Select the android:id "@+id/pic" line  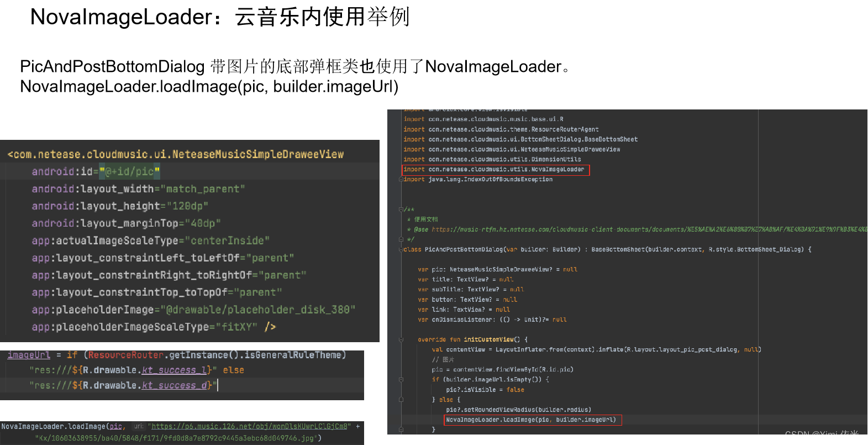96,171
